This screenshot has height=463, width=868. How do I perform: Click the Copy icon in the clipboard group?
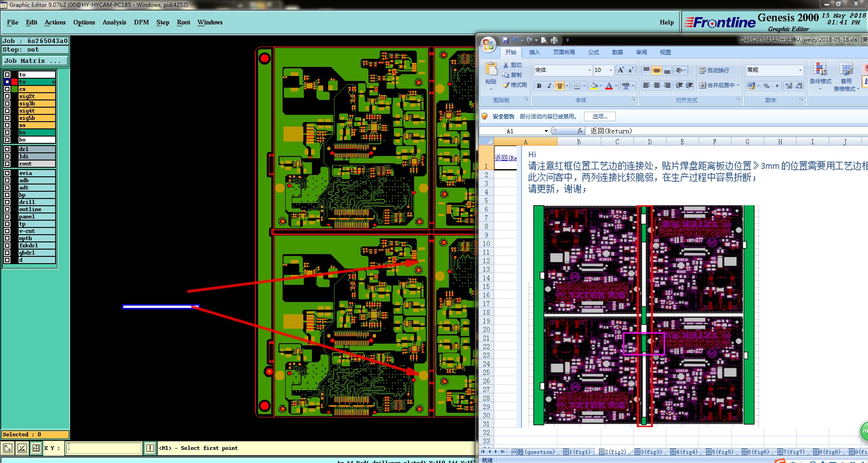click(506, 75)
